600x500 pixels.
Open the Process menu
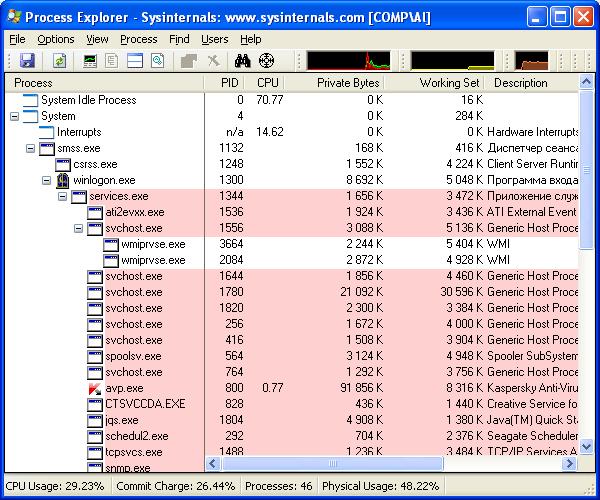pos(139,39)
